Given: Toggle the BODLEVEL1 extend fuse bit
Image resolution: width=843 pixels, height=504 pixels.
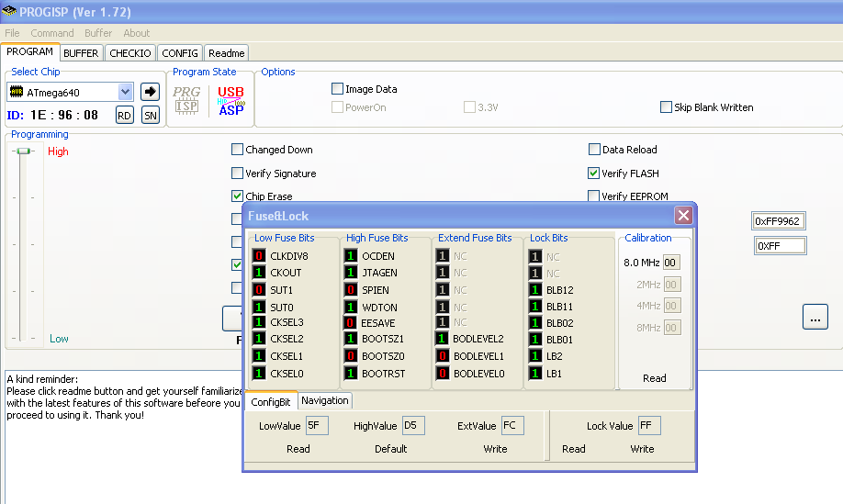Looking at the screenshot, I should pos(443,355).
